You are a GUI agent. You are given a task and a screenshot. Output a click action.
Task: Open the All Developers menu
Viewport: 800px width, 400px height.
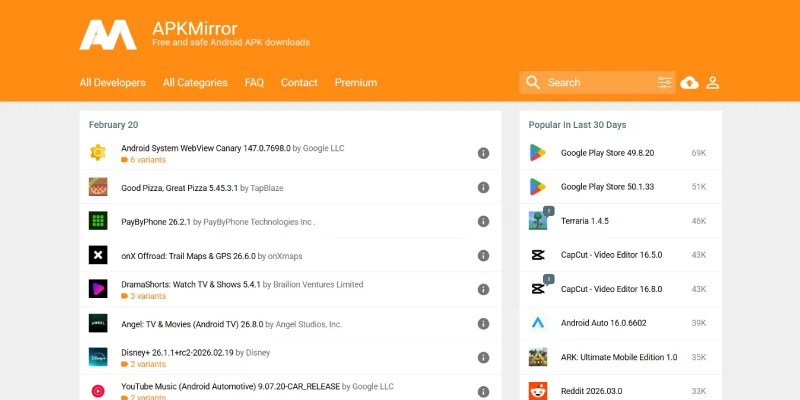(x=112, y=83)
